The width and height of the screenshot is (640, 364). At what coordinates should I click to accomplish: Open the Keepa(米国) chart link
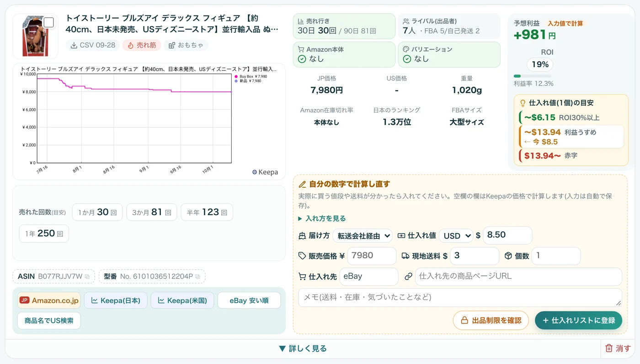tap(182, 301)
